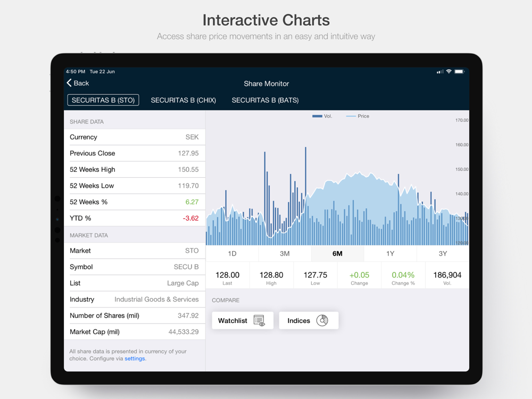The image size is (532, 399).
Task: Click Symbol value SECU B
Action: tap(186, 267)
